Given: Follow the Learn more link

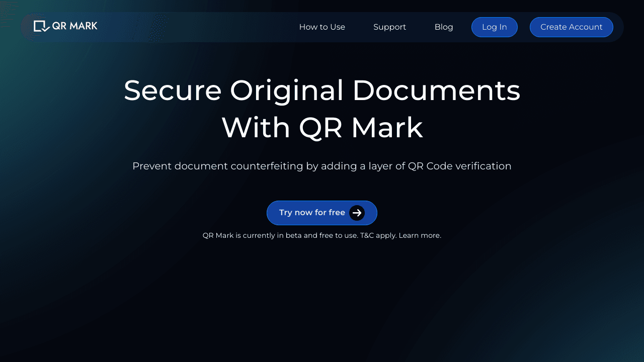Looking at the screenshot, I should click(420, 235).
